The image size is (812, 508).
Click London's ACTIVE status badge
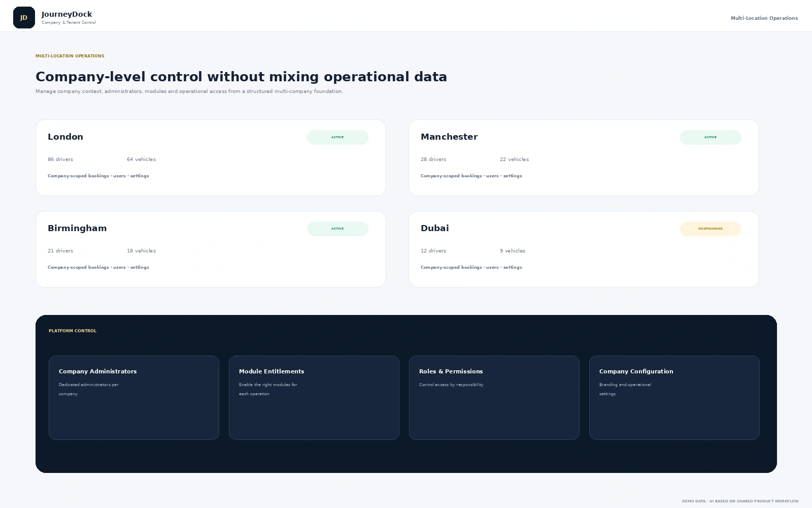pos(337,137)
